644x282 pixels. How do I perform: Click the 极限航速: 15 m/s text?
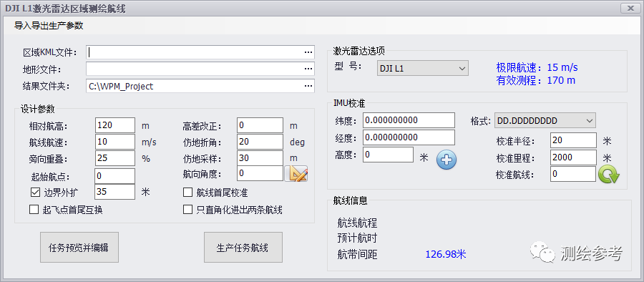pyautogui.click(x=537, y=67)
